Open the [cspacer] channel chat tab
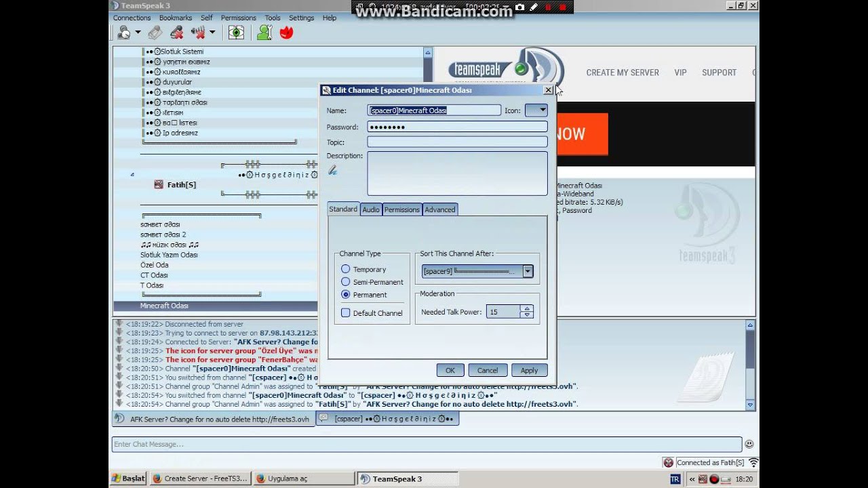Screen dimensions: 868x488 387,419
